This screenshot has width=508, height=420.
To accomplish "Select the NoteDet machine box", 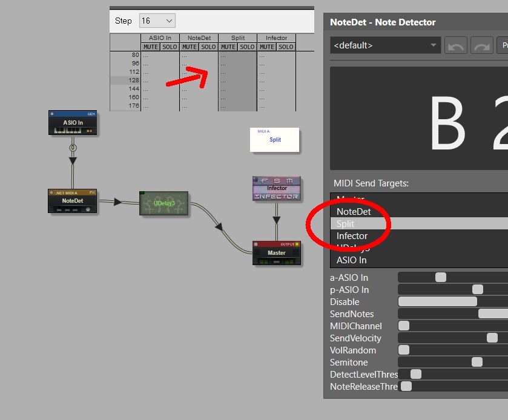I will (72, 201).
